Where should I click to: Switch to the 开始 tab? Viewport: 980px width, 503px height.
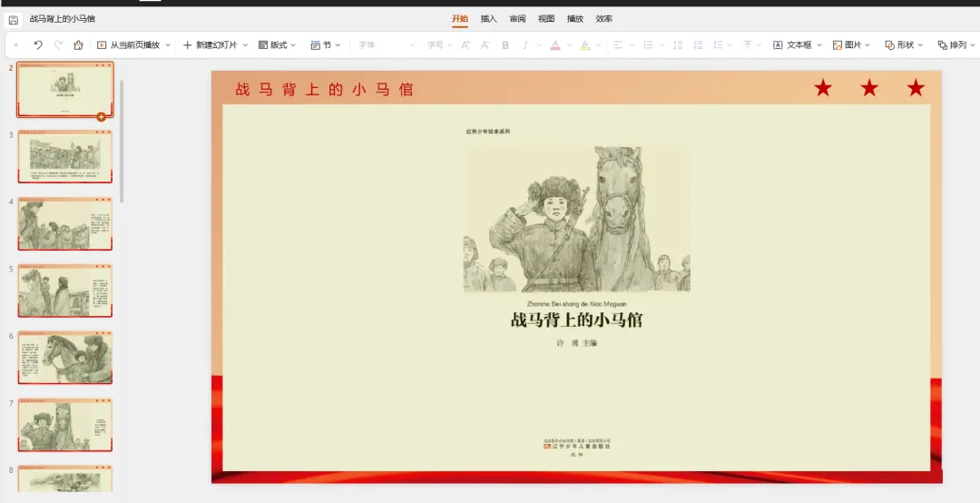(460, 19)
